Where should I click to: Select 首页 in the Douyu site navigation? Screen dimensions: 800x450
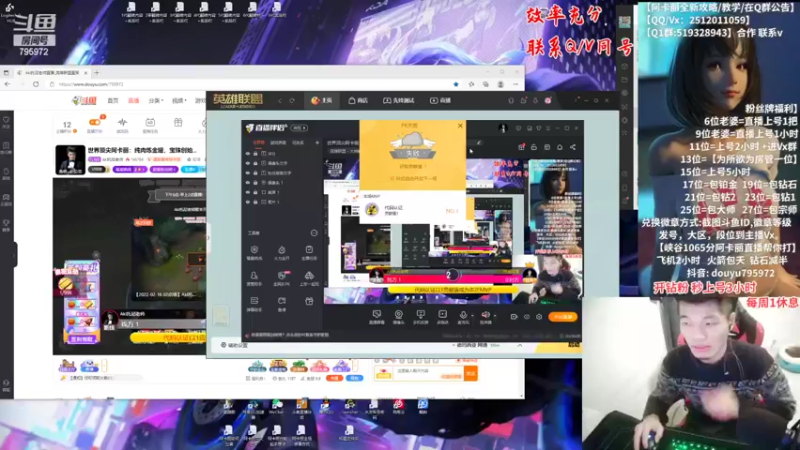[x=113, y=101]
